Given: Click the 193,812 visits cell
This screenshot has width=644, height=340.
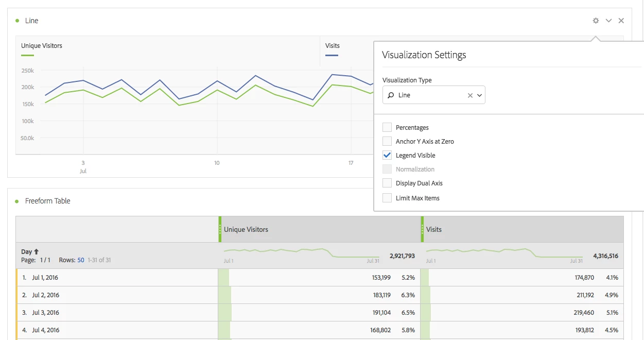Looking at the screenshot, I should [585, 330].
